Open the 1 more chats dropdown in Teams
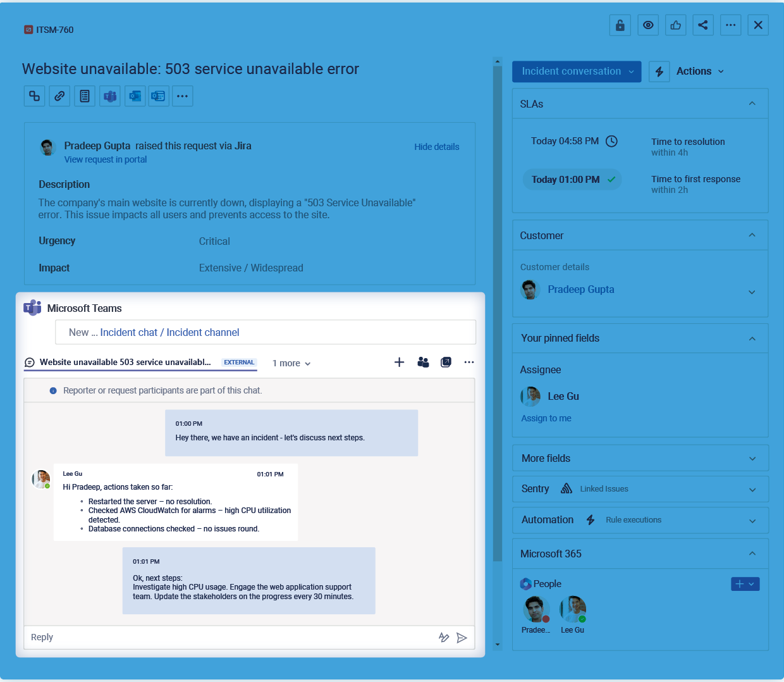 (x=291, y=363)
